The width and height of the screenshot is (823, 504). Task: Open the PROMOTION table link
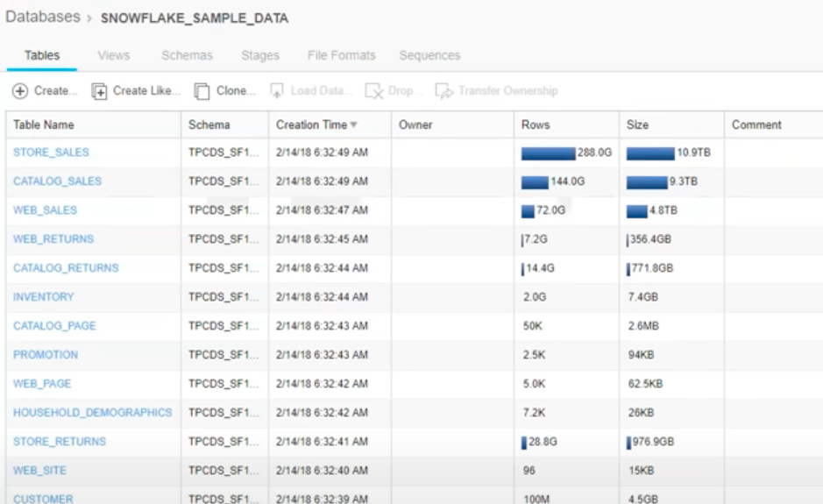[46, 354]
